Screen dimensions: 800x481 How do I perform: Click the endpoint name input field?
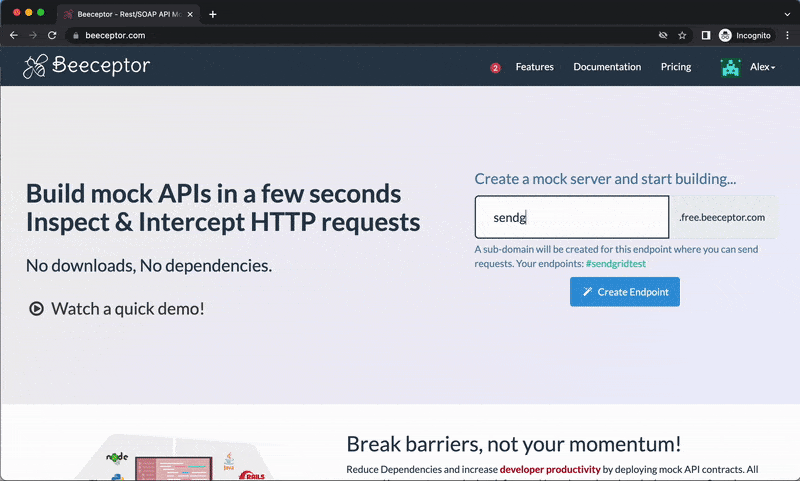pos(571,217)
